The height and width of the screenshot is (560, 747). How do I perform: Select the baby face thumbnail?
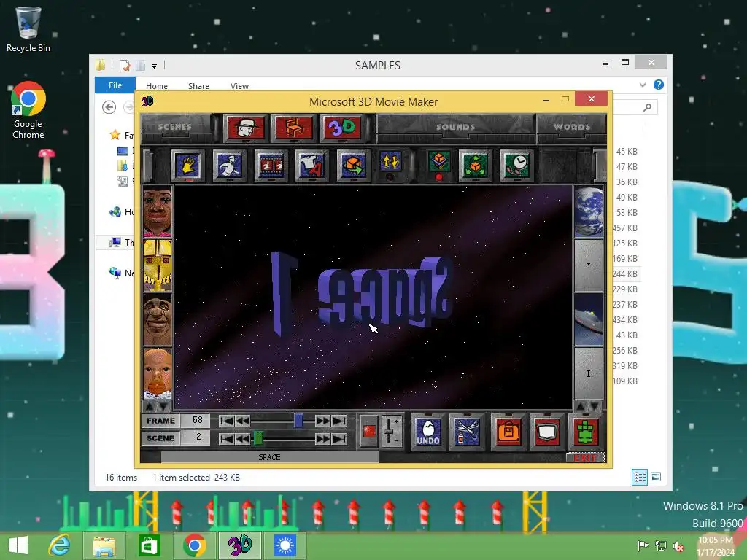158,373
